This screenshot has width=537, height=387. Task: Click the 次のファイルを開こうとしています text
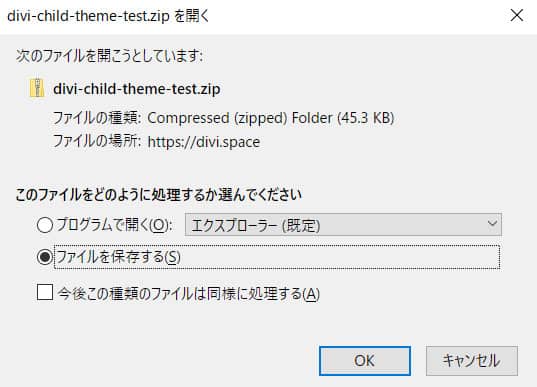coord(109,55)
